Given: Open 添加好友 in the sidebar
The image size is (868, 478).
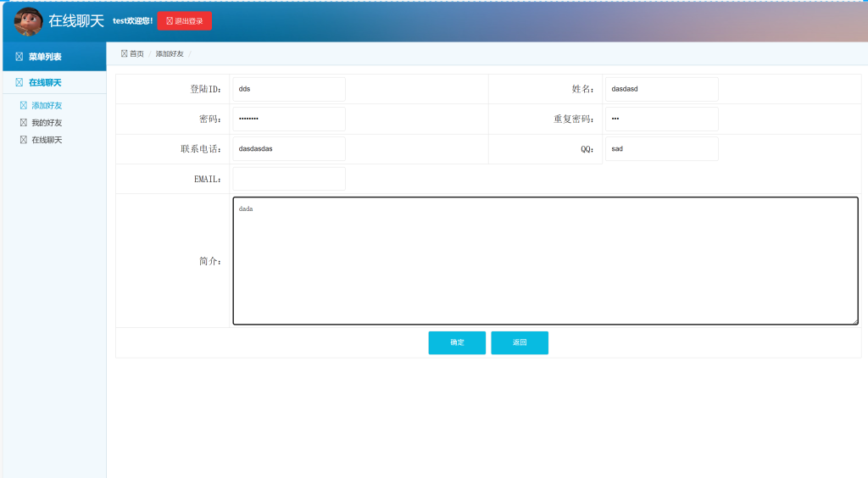Looking at the screenshot, I should coord(47,105).
